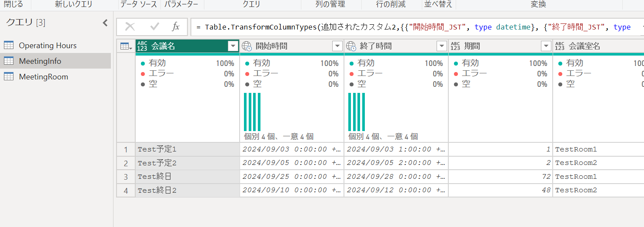Image resolution: width=644 pixels, height=227 pixels.
Task: Select the 終了時間 column header
Action: click(396, 46)
